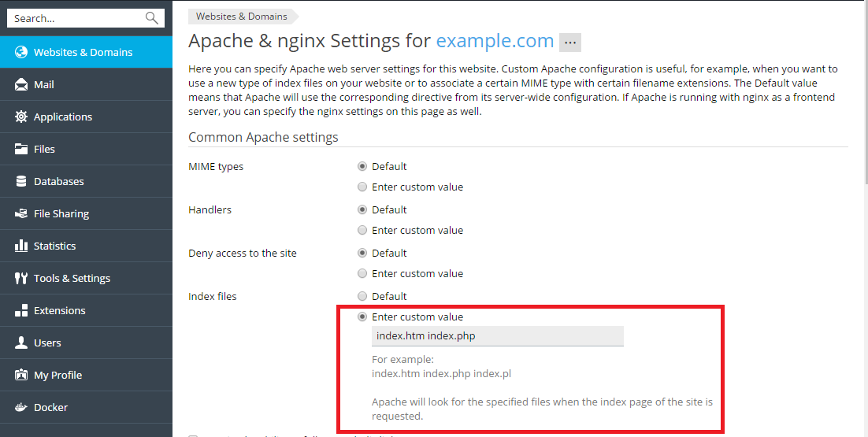Select Default for MIME types

point(362,166)
